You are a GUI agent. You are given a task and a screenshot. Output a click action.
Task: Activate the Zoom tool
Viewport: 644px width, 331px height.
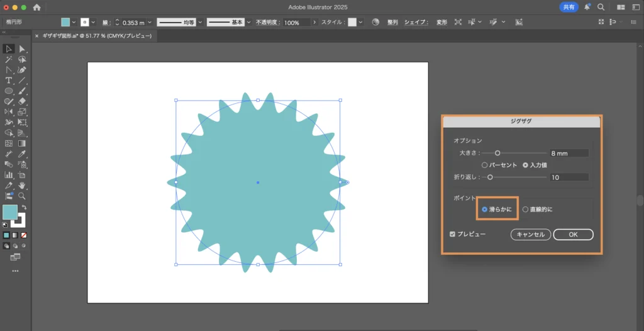[22, 196]
